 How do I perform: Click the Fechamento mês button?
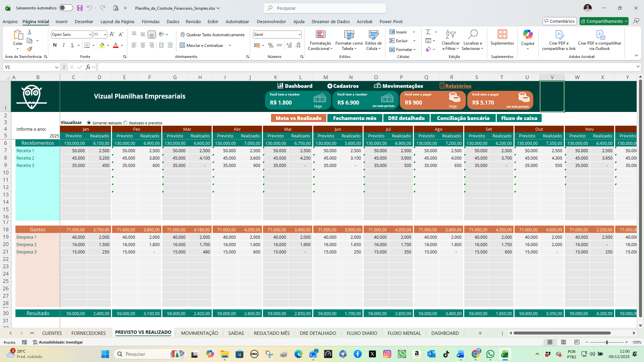click(355, 118)
